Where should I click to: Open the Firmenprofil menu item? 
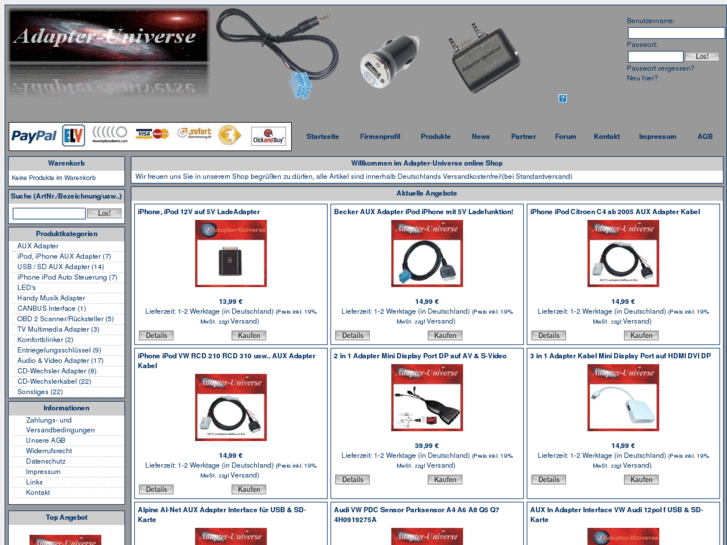pos(380,136)
